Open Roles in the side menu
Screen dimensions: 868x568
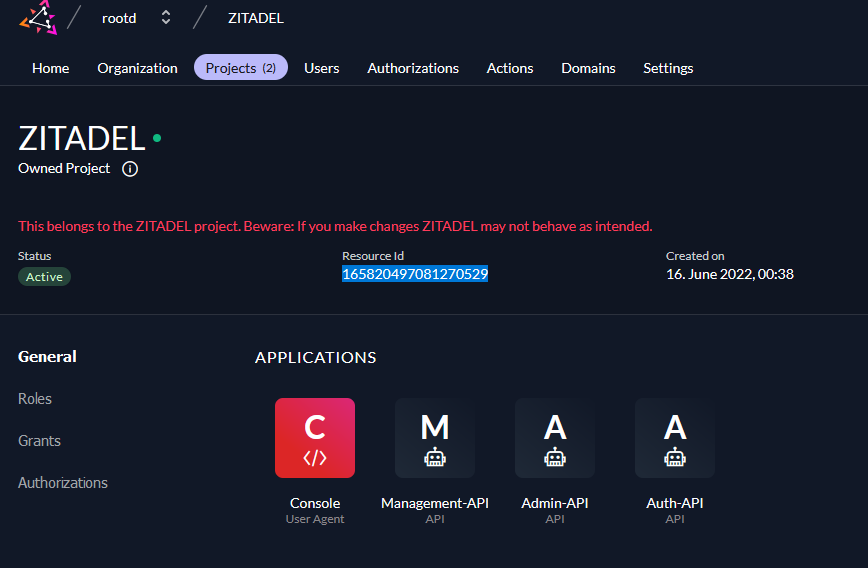coord(34,399)
